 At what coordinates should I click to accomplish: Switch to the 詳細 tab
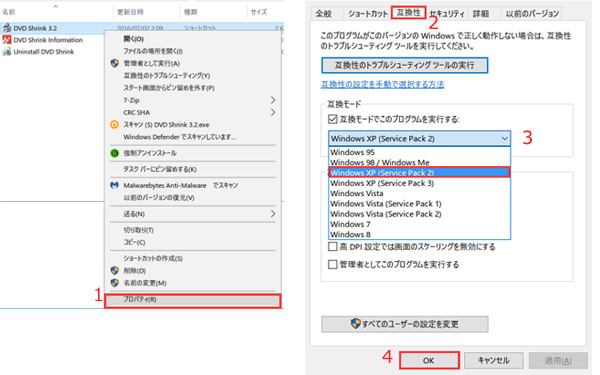click(x=481, y=14)
